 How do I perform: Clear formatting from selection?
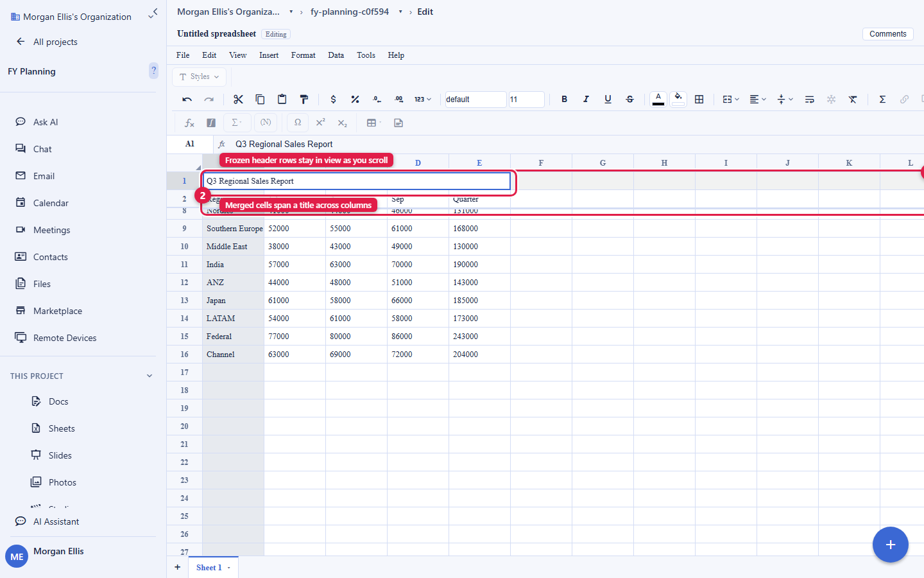(853, 100)
